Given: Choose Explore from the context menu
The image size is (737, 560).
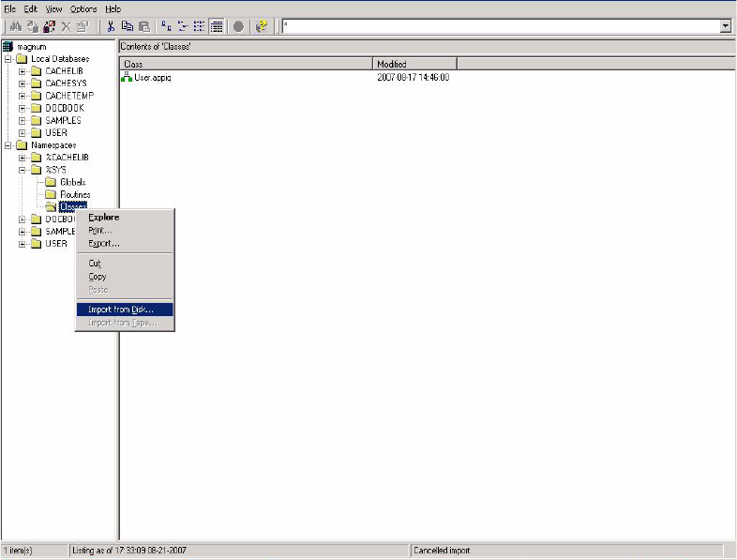Looking at the screenshot, I should pyautogui.click(x=125, y=218).
